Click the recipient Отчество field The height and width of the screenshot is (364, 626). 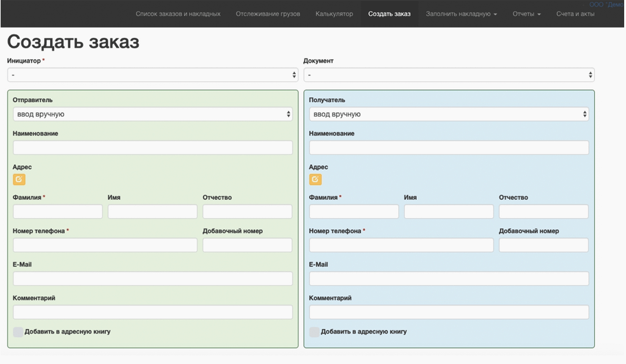click(543, 211)
